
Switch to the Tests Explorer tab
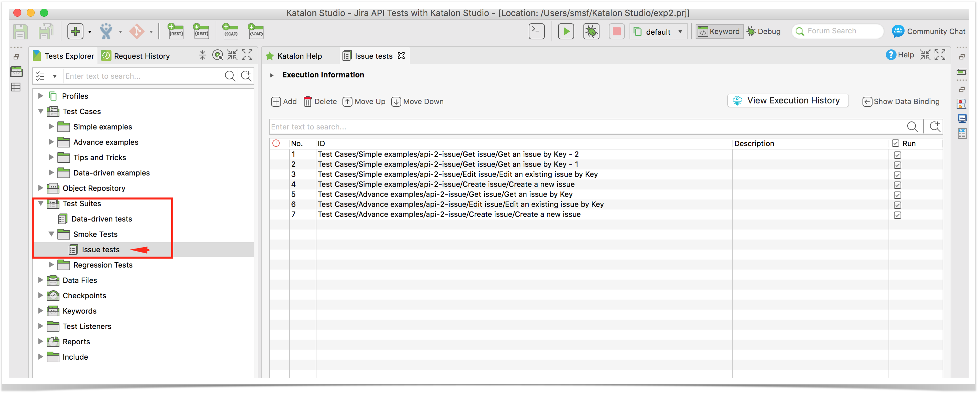63,56
